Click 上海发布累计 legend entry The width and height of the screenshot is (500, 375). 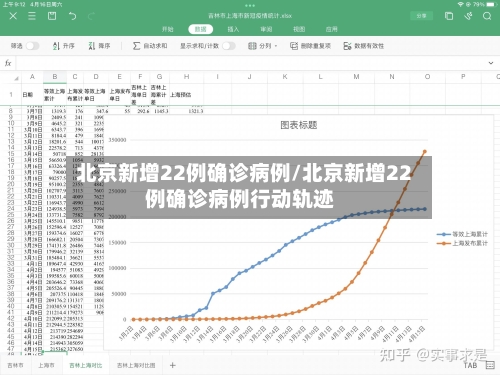pos(463,243)
